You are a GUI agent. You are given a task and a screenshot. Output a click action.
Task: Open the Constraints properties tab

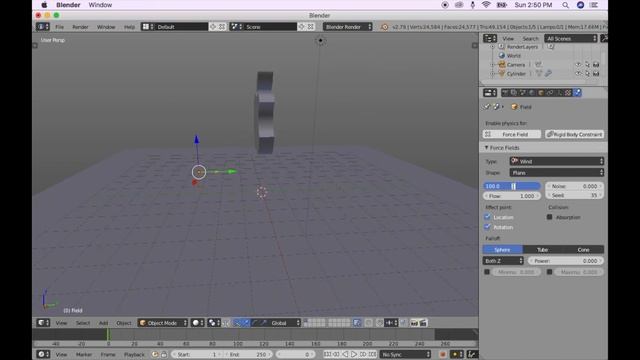pyautogui.click(x=550, y=93)
